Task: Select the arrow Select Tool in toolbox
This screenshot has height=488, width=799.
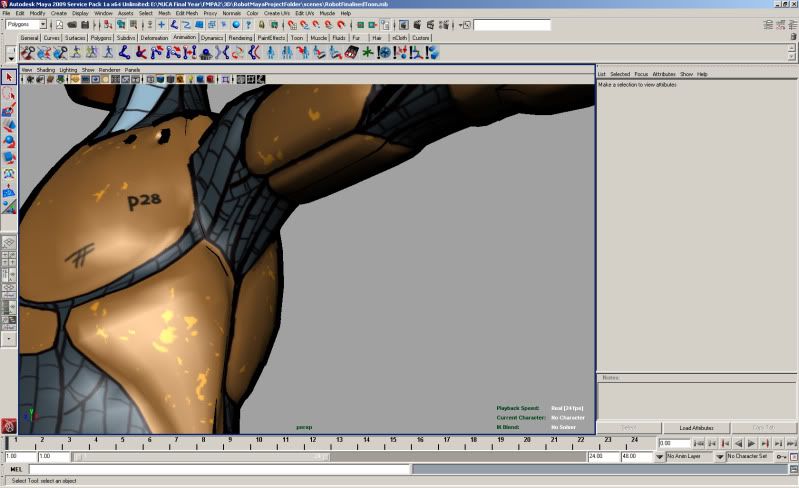Action: click(9, 77)
